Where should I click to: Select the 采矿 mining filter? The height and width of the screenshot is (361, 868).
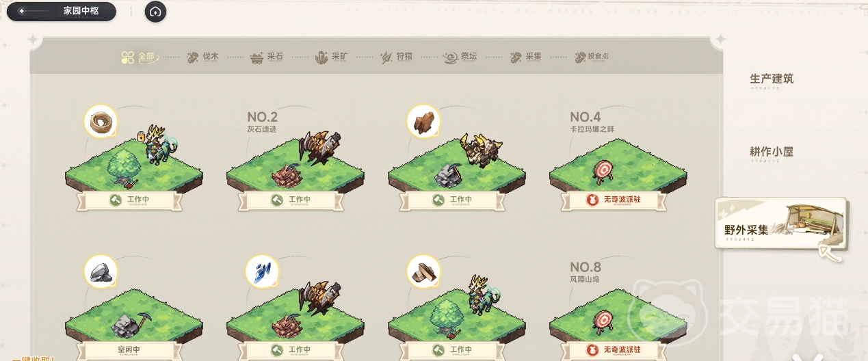tap(331, 57)
